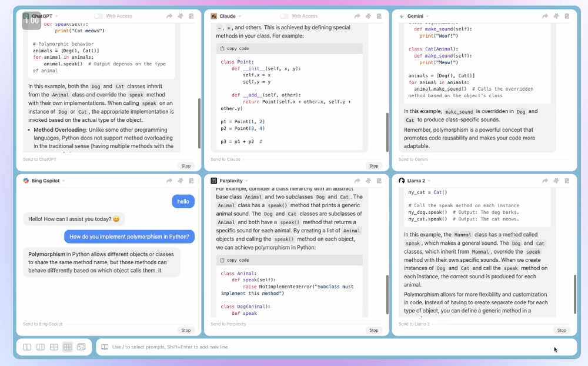The width and height of the screenshot is (588, 366).
Task: Click 'How do you implement polymorphism in Python?' message
Action: click(x=129, y=237)
